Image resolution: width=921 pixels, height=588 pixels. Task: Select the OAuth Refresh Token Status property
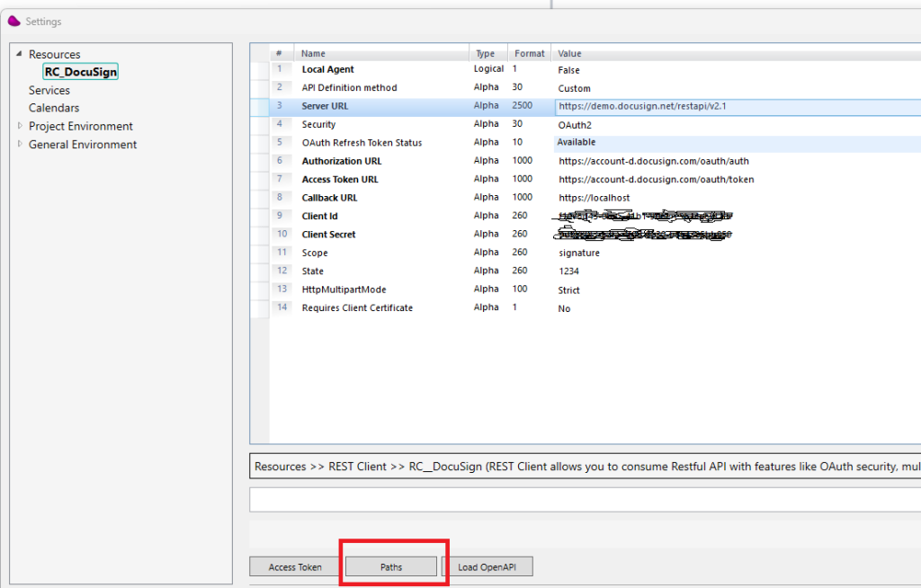click(362, 143)
